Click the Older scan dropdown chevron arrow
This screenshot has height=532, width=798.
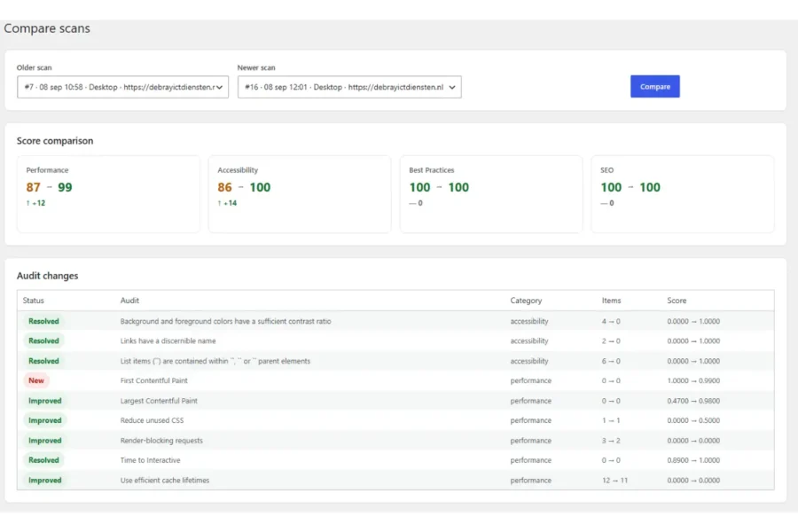219,88
